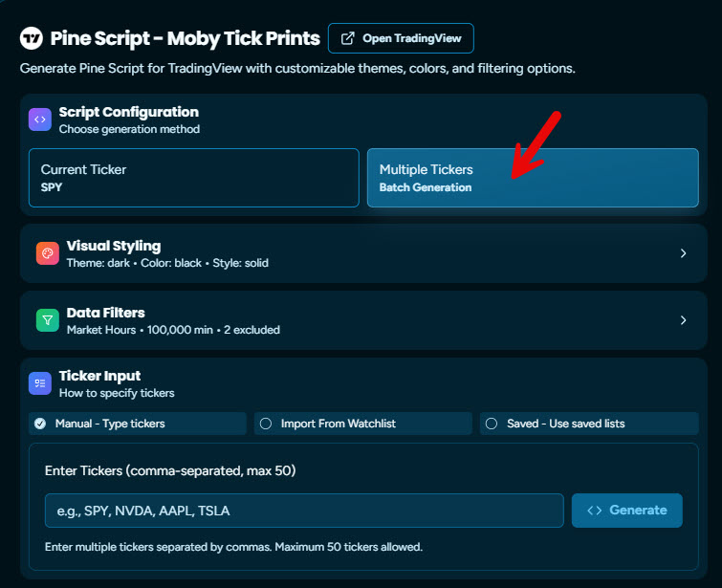Click 'Enter Tickers (comma-separated, max 50)' label
This screenshot has height=588, width=722.
(170, 470)
